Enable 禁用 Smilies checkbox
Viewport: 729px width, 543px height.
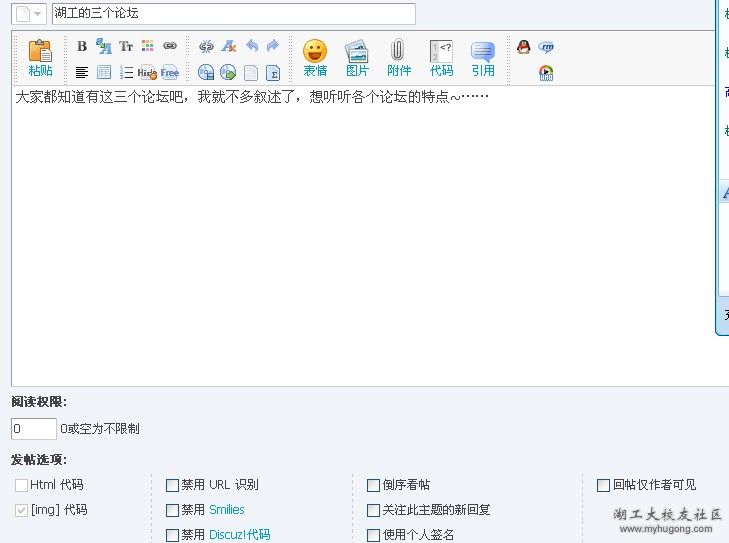click(172, 510)
